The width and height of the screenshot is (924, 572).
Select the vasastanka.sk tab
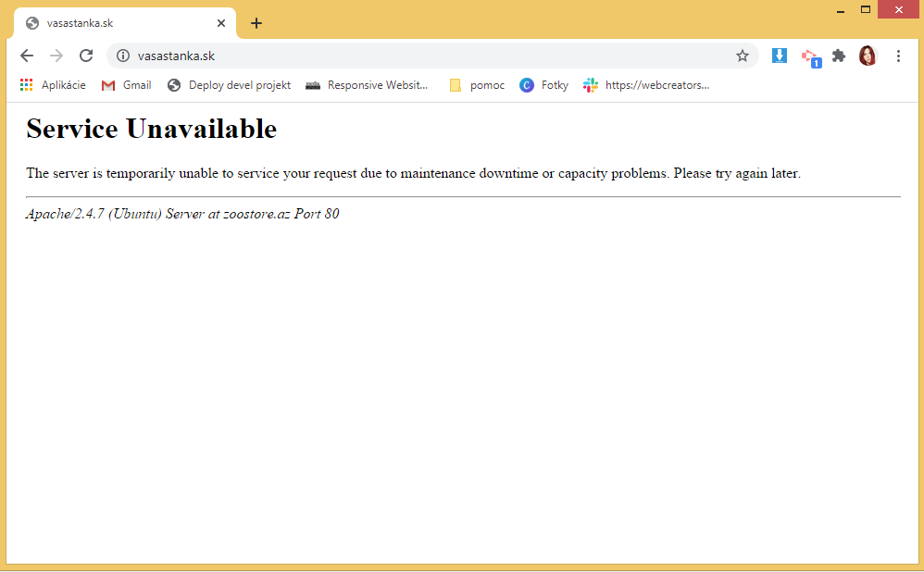coord(125,23)
